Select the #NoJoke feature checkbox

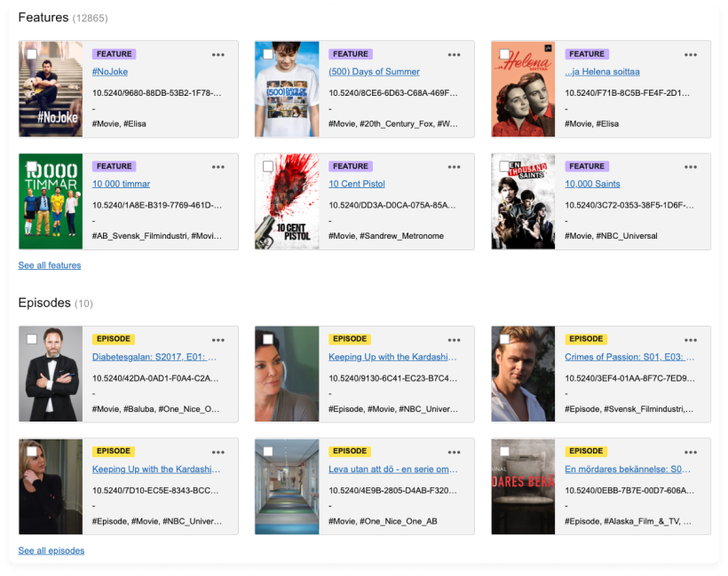[32, 54]
